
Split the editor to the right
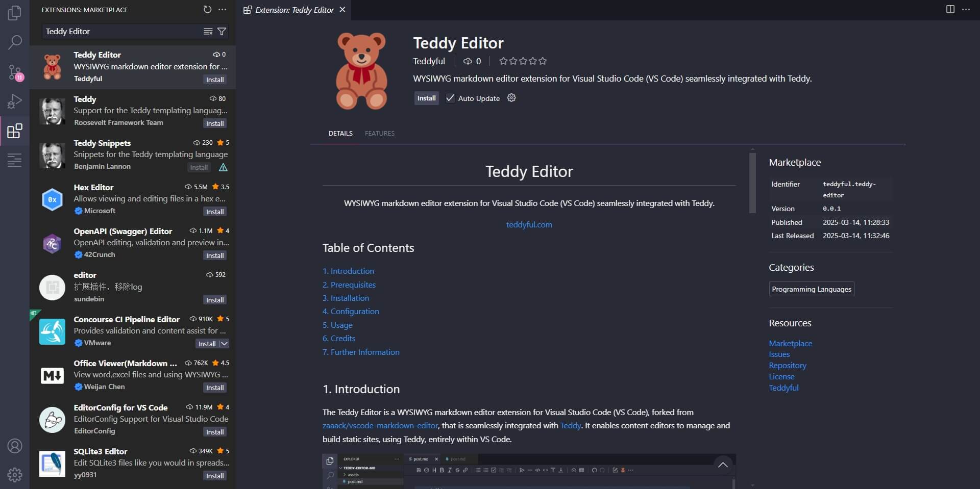click(x=950, y=9)
